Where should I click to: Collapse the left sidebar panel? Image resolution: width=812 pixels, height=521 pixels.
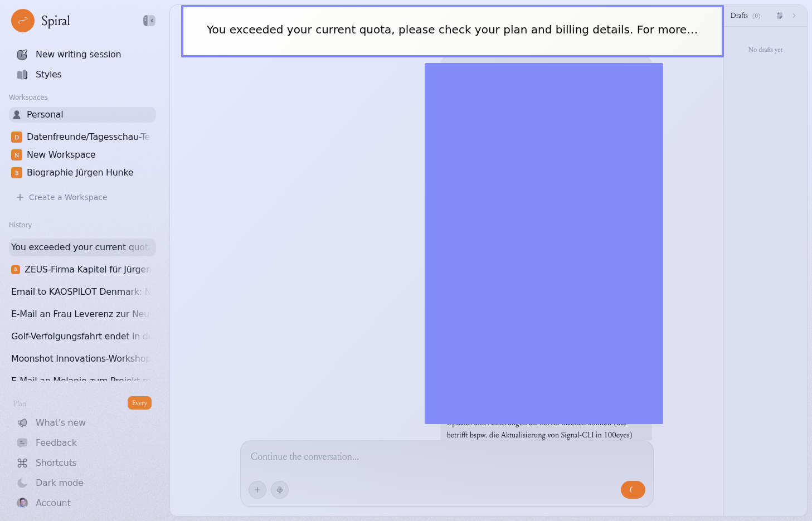click(x=149, y=21)
